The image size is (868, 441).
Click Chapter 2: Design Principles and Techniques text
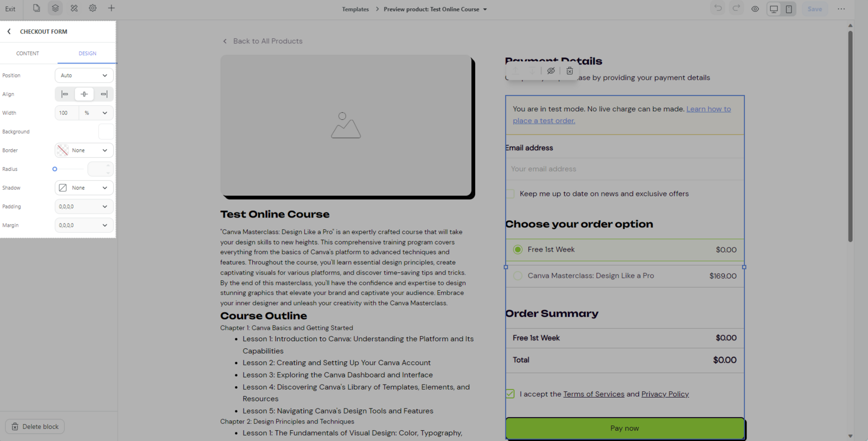pos(287,421)
